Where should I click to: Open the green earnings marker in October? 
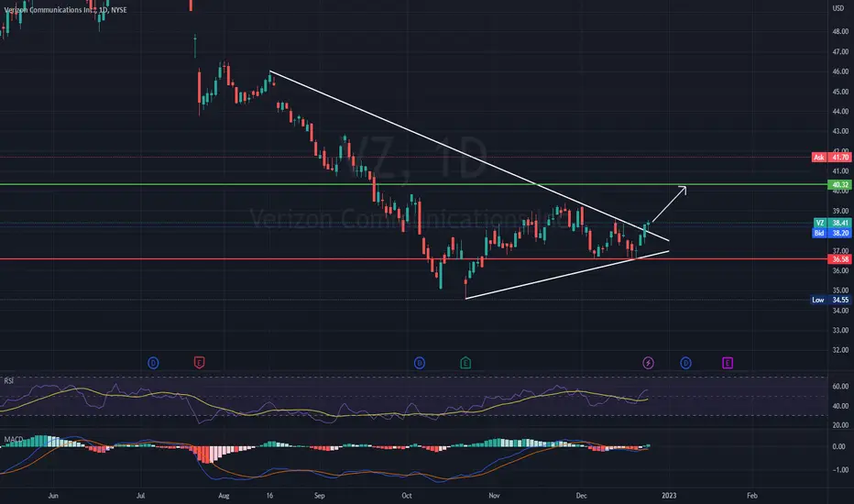pyautogui.click(x=465, y=363)
